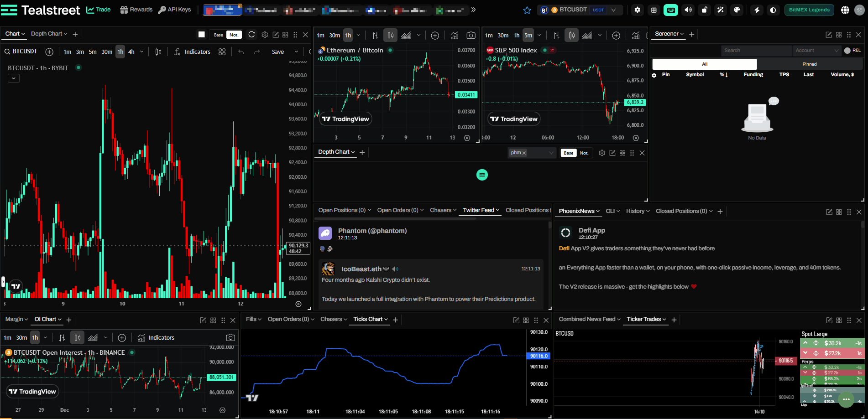This screenshot has height=419, width=868.
Task: Switch main chart toggle to Base
Action: (219, 35)
